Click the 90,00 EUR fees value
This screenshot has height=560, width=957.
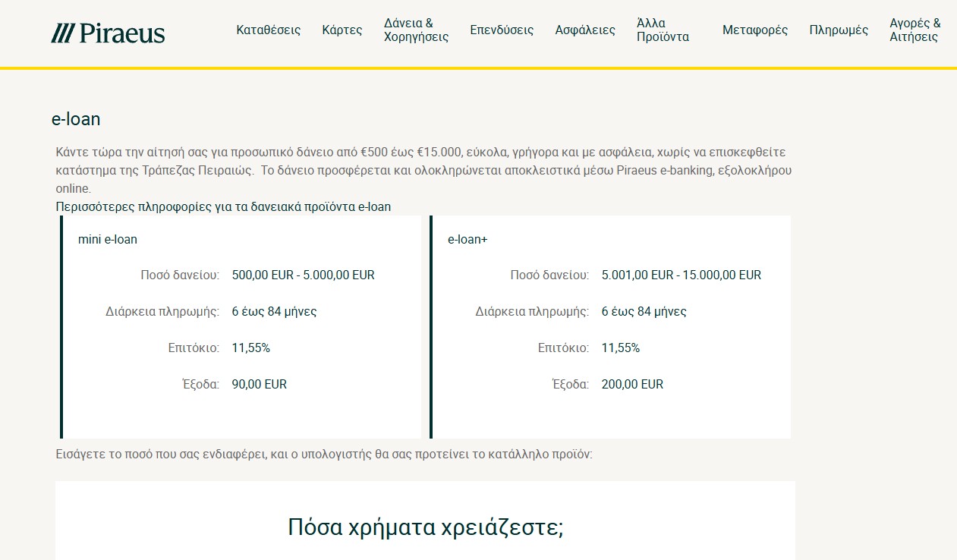(259, 384)
